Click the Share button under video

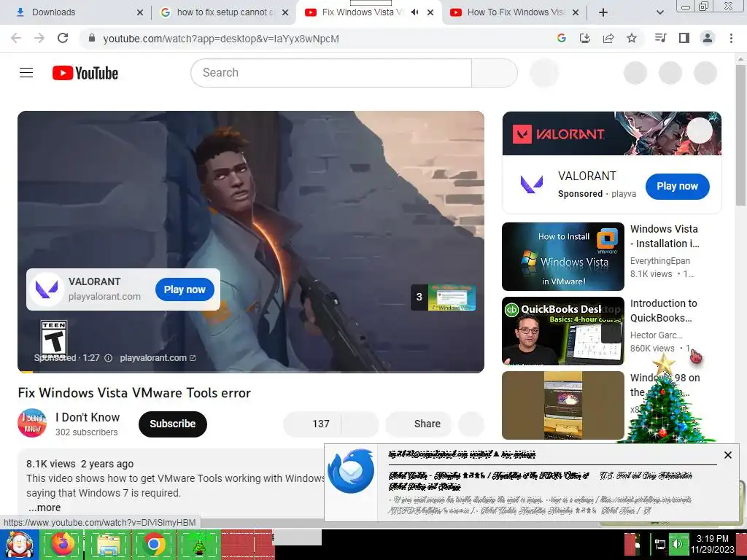pos(418,424)
